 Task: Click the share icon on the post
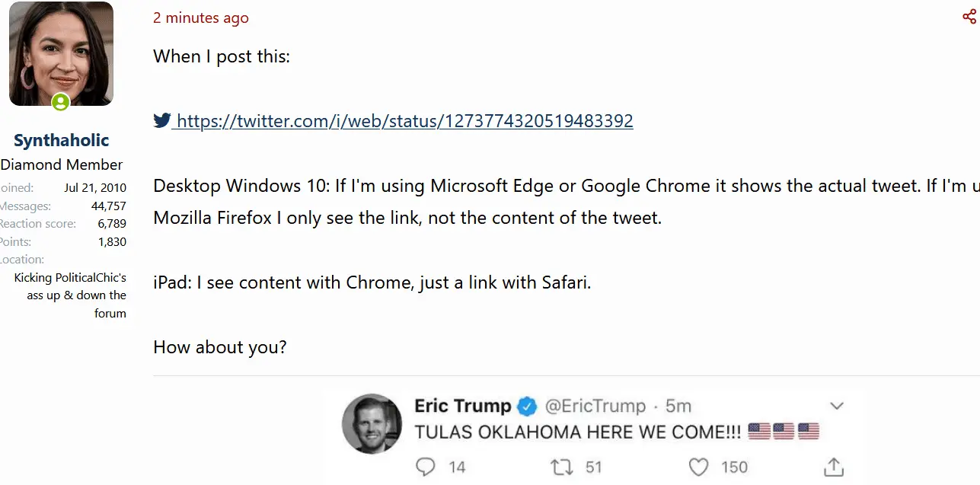[969, 17]
